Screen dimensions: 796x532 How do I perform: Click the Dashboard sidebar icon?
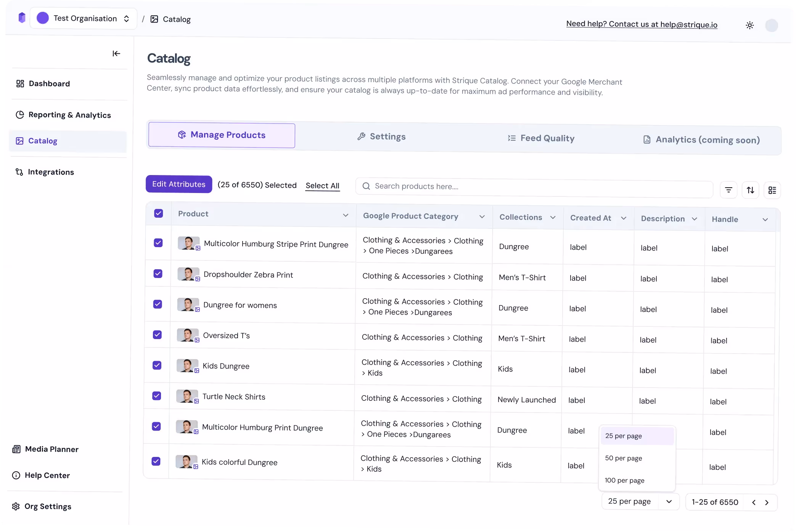[20, 84]
